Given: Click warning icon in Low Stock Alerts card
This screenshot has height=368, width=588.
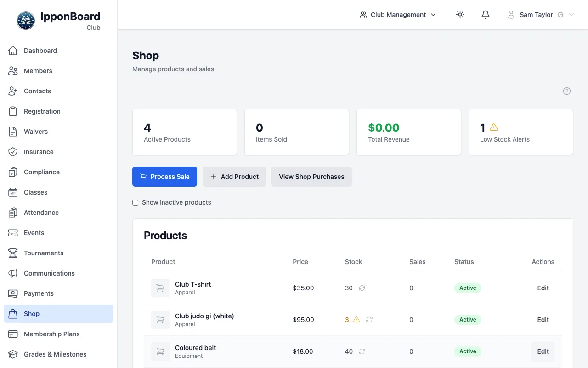Looking at the screenshot, I should tap(494, 127).
